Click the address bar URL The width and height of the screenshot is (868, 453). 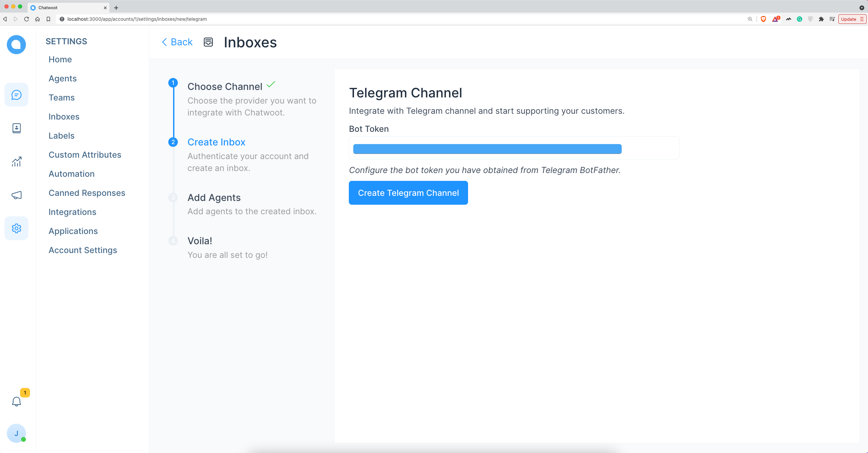[x=137, y=19]
